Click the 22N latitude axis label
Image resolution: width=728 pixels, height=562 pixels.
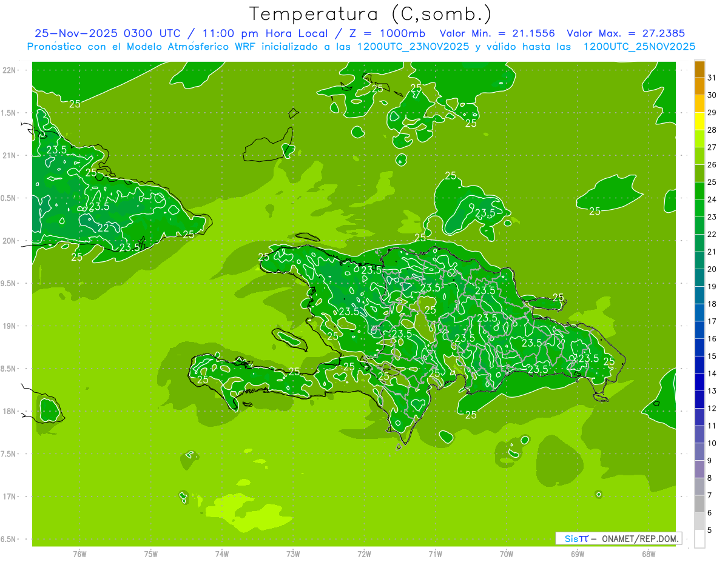[10, 70]
